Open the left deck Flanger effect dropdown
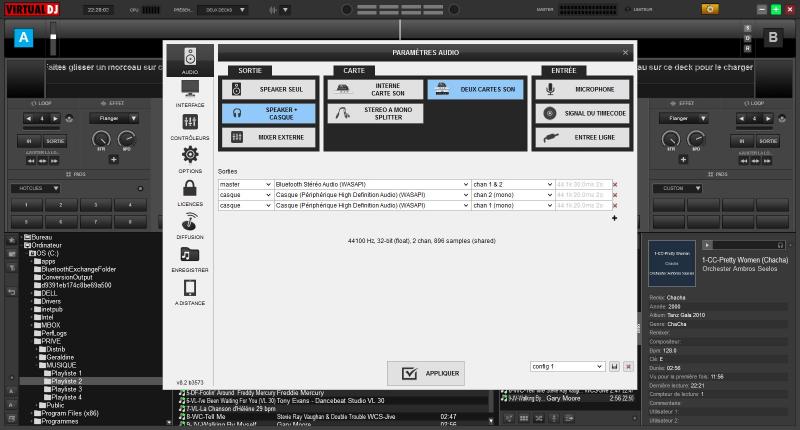The image size is (800, 430). point(113,118)
